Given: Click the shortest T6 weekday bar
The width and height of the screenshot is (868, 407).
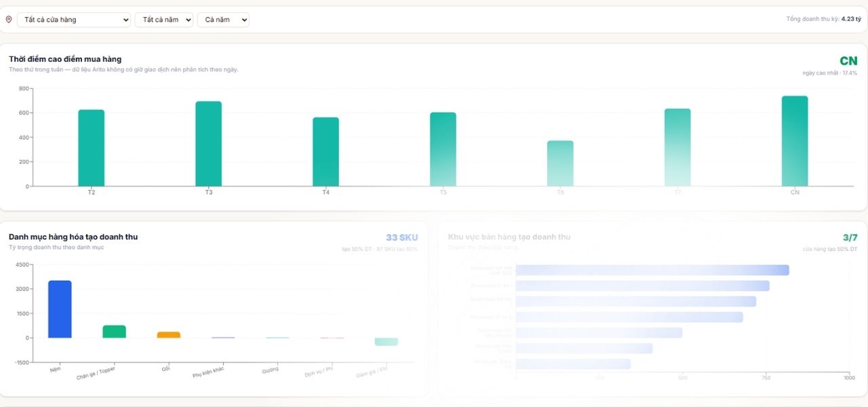Looking at the screenshot, I should 560,163.
